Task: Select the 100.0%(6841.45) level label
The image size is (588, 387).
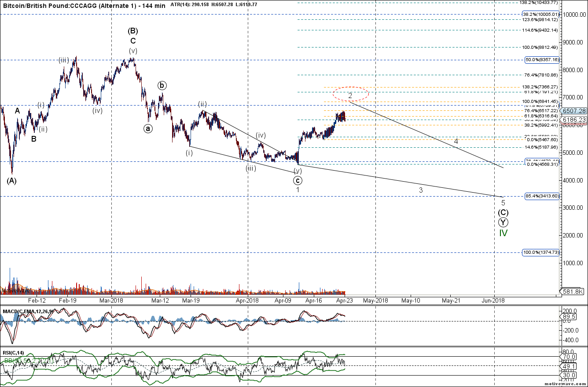Action: [x=540, y=102]
